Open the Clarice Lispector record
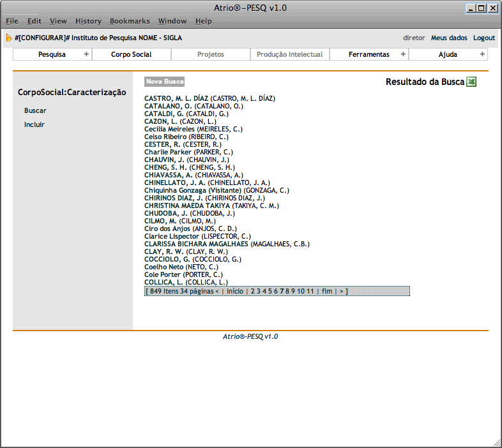This screenshot has height=448, width=502. point(172,236)
